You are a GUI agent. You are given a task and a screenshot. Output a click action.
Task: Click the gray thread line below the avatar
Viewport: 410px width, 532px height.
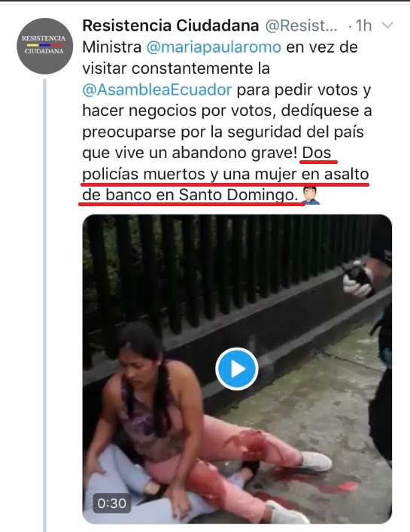coord(45,306)
